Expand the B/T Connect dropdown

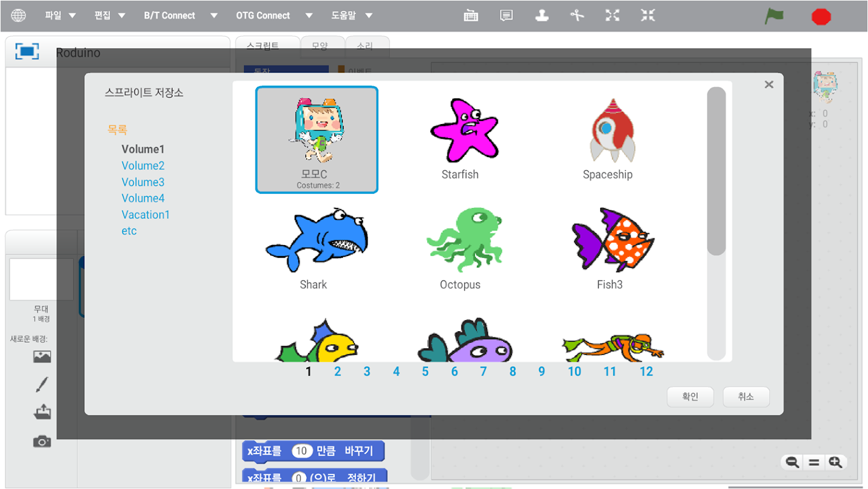click(x=181, y=16)
